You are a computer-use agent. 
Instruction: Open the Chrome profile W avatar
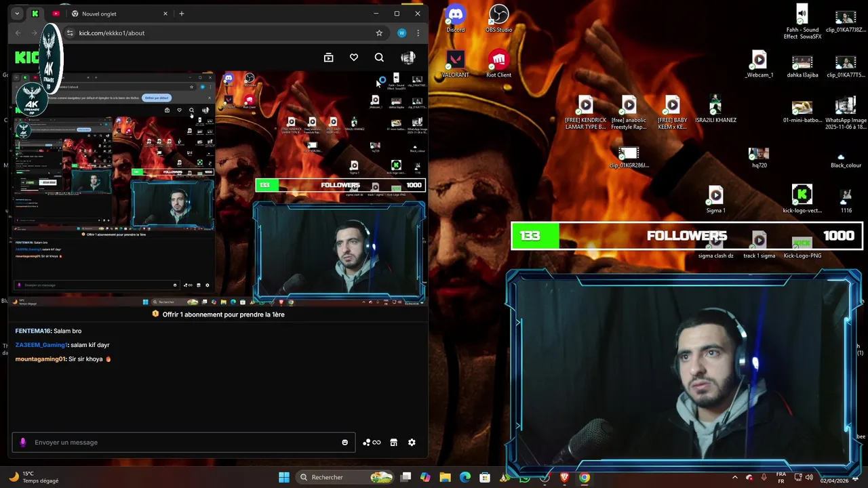[x=401, y=33]
